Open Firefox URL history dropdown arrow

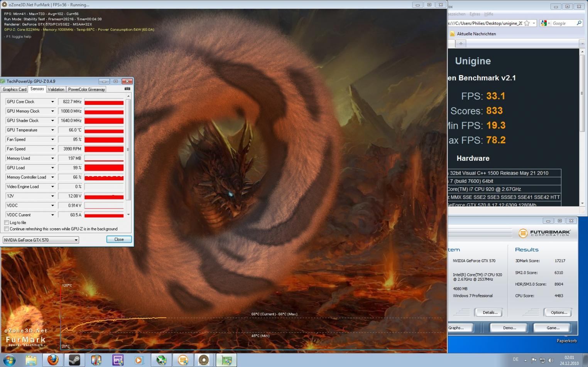[534, 23]
